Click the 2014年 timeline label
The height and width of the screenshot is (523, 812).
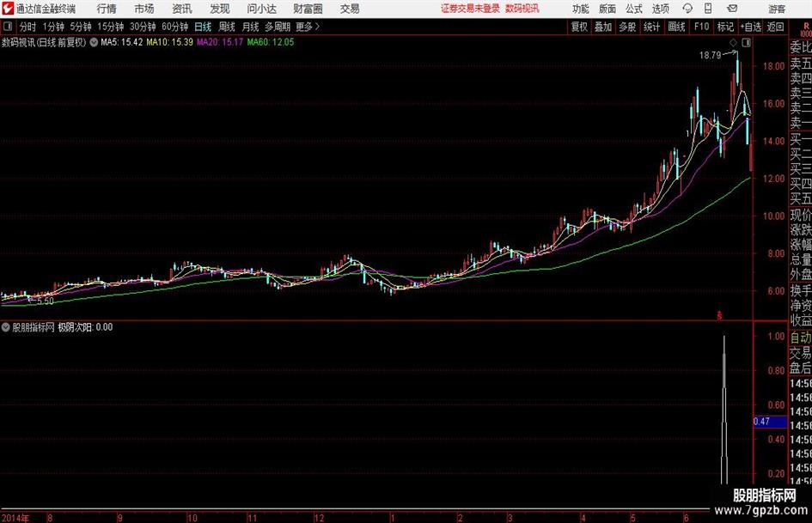click(x=15, y=518)
